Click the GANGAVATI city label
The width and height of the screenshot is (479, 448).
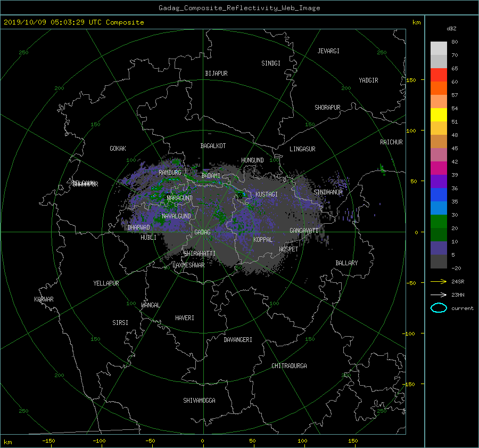pyautogui.click(x=304, y=231)
